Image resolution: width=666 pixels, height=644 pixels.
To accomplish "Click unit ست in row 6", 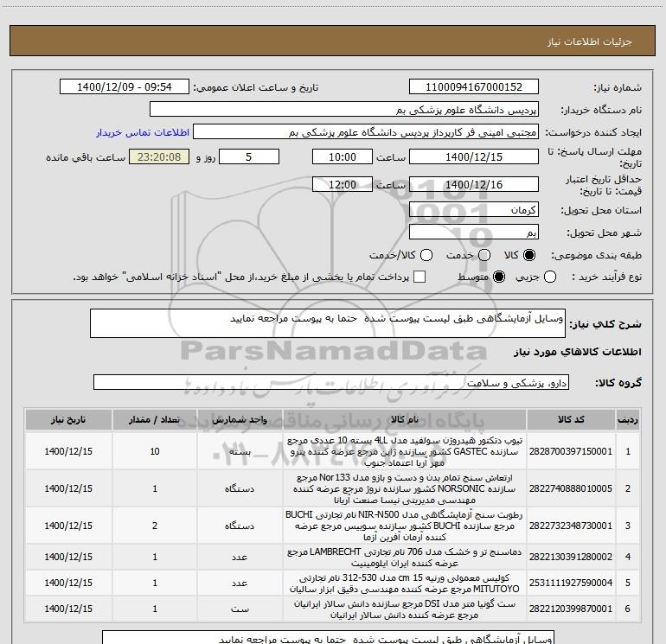I will tap(240, 609).
